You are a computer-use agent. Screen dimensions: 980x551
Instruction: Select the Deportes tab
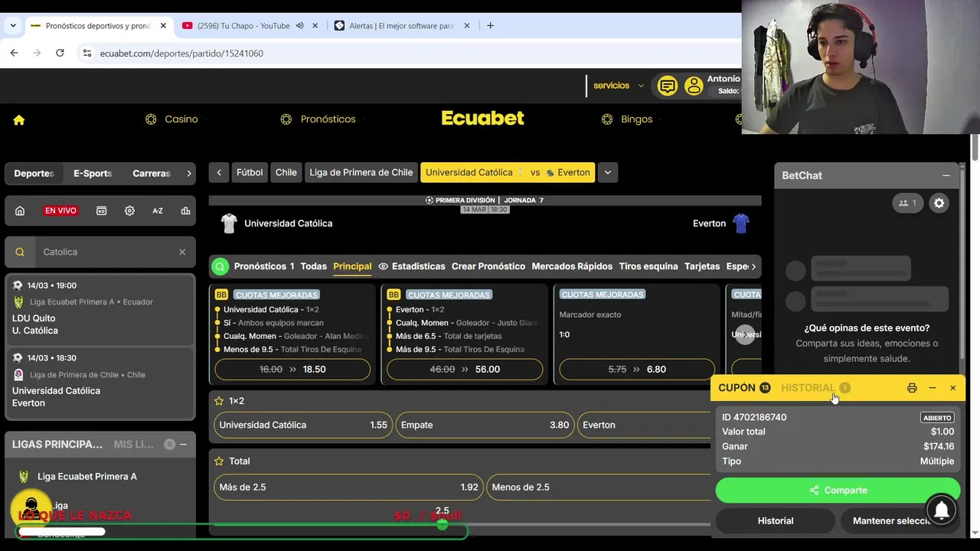(x=34, y=174)
